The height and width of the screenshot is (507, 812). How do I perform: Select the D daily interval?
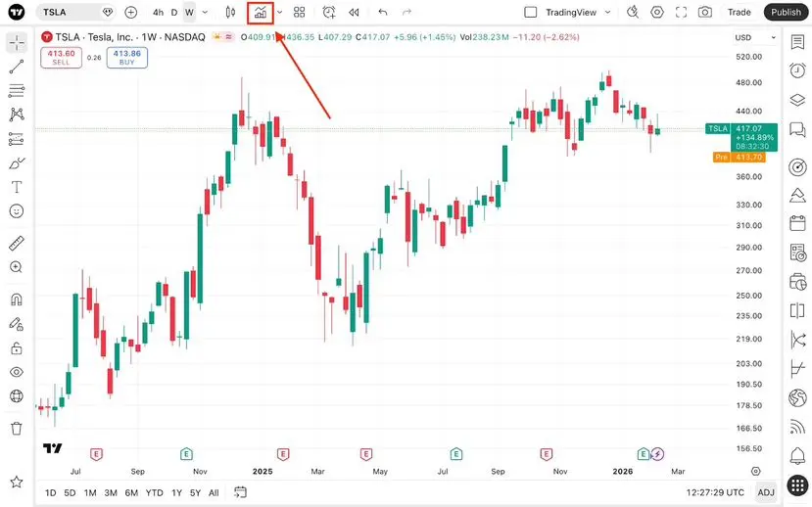174,12
